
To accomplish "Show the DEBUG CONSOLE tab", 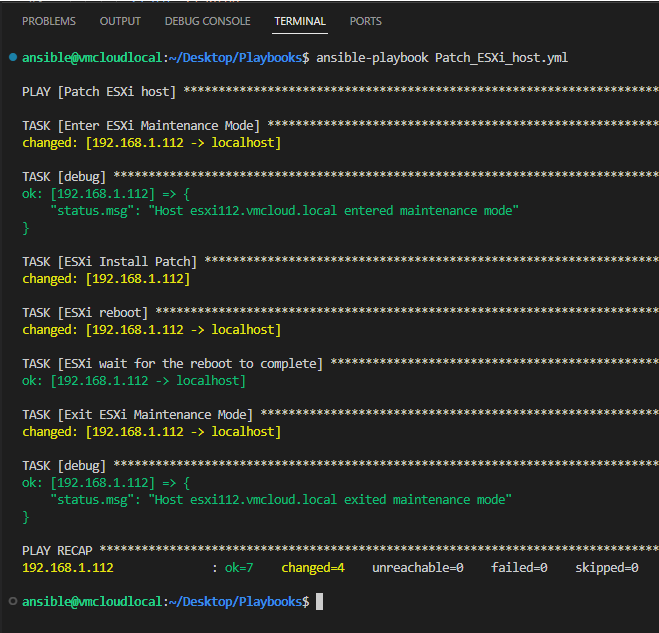I will 207,21.
